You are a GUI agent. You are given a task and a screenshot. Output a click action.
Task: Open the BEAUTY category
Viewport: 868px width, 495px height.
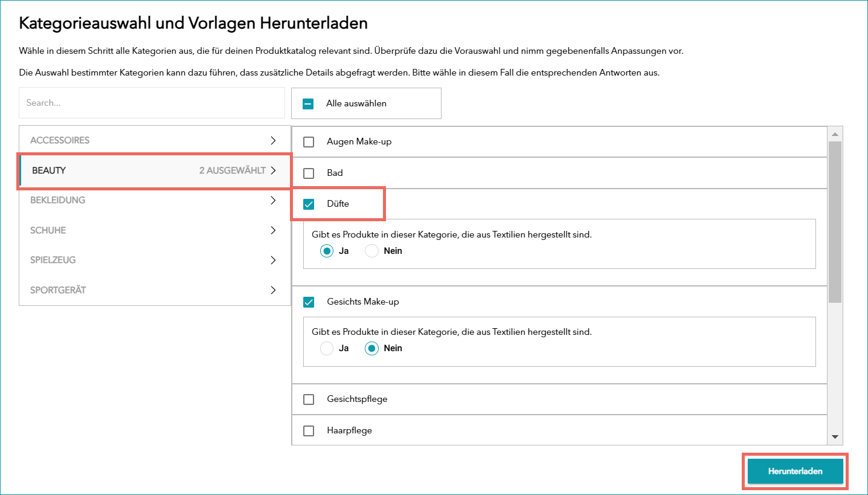tap(155, 170)
